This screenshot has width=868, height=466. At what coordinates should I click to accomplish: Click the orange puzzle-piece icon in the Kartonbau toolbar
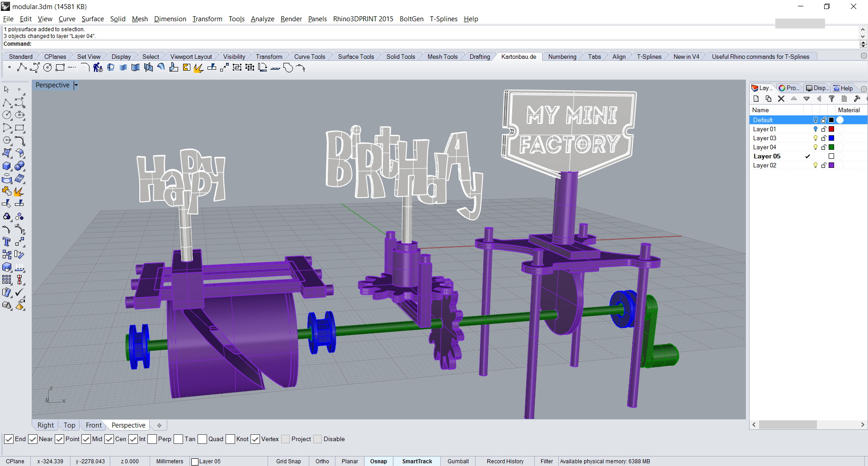[187, 68]
